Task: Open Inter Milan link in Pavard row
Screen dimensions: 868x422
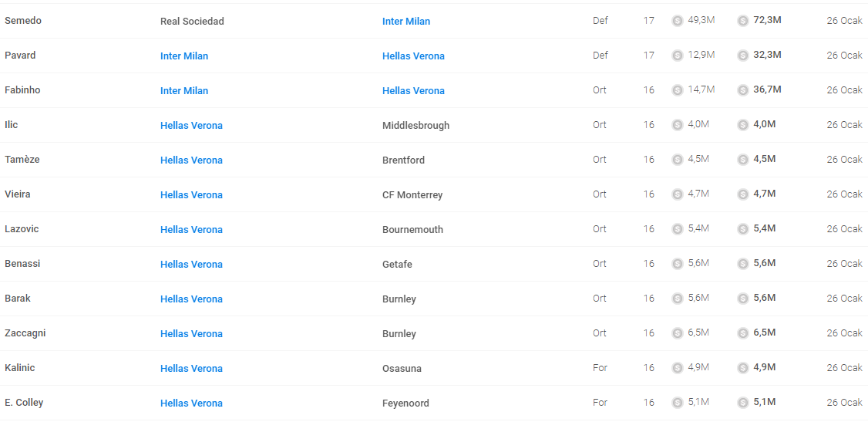Action: tap(184, 56)
